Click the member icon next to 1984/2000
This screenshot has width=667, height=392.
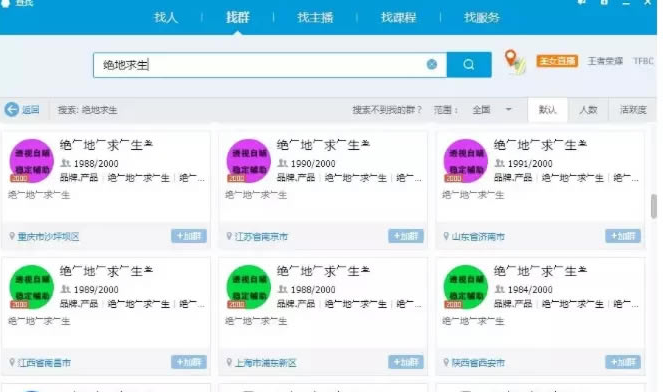[499, 289]
